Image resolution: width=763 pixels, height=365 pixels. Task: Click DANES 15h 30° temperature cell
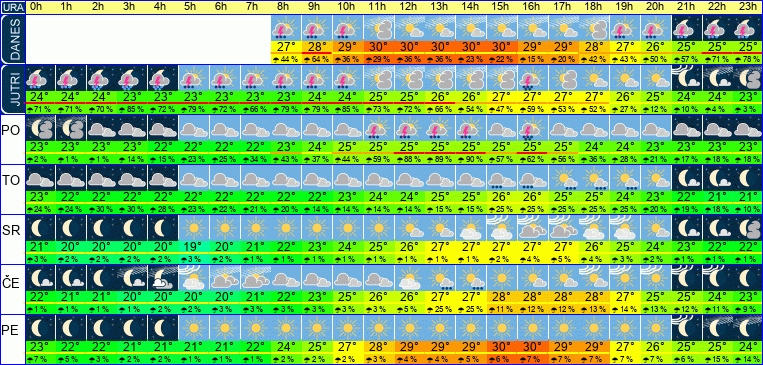pos(502,48)
